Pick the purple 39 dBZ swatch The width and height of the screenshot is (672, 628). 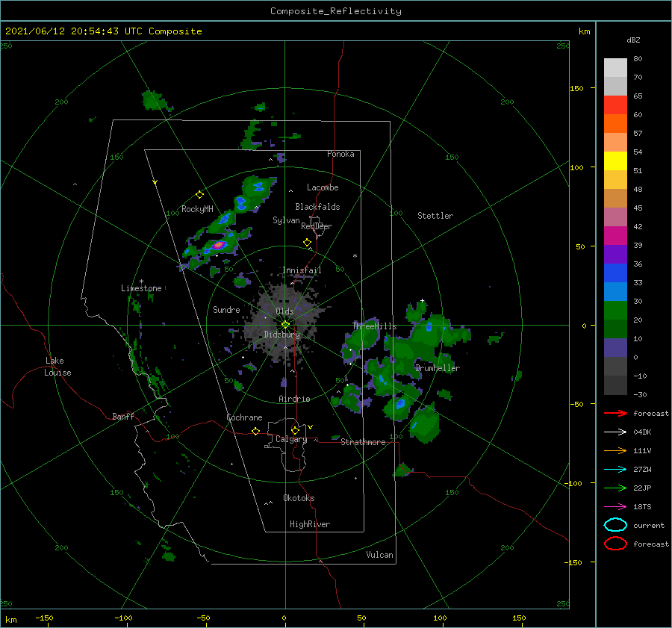pyautogui.click(x=615, y=254)
